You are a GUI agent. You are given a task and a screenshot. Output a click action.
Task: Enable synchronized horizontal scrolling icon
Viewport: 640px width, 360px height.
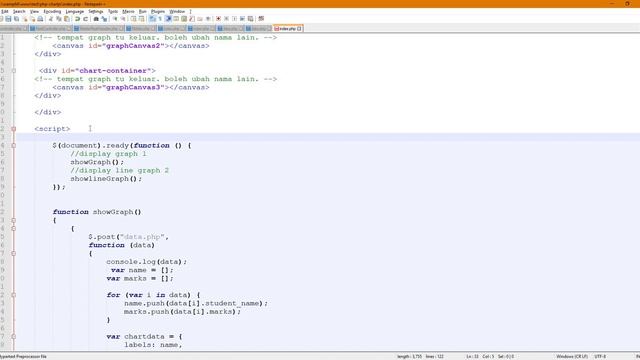point(141,19)
